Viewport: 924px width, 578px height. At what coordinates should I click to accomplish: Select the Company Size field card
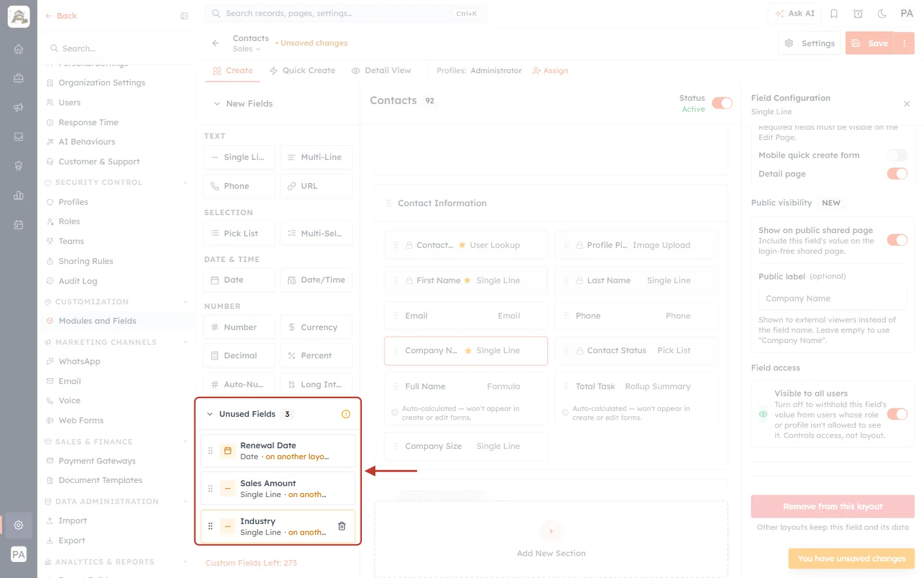click(x=466, y=446)
